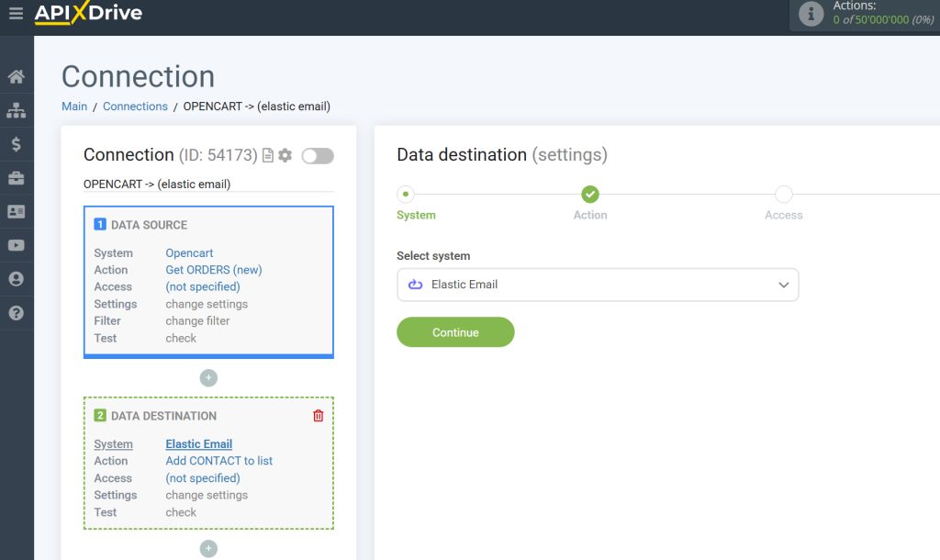
Task: Open the YouTube video icon in sidebar
Action: (x=17, y=245)
